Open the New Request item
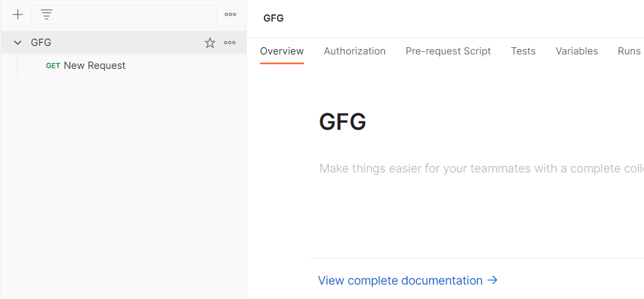The width and height of the screenshot is (644, 299). 95,66
